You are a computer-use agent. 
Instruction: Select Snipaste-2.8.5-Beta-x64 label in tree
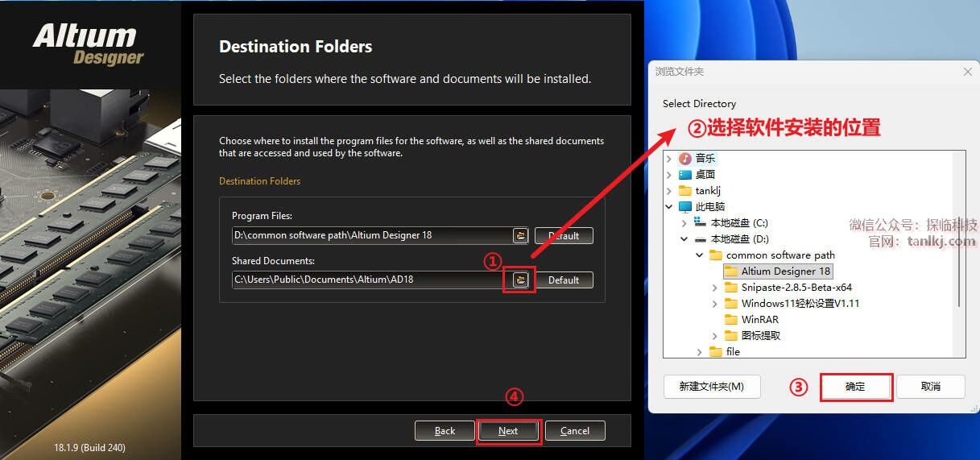tap(796, 288)
